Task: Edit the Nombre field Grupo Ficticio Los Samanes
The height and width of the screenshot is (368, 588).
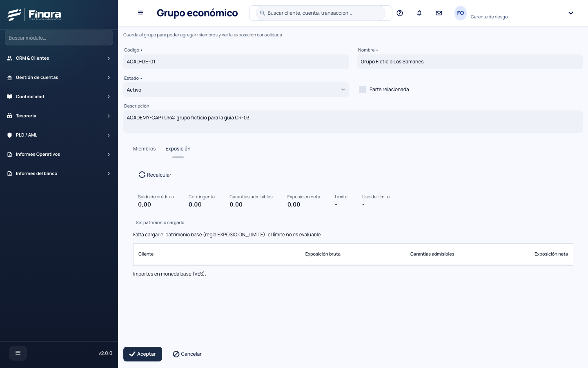Action: coord(470,62)
